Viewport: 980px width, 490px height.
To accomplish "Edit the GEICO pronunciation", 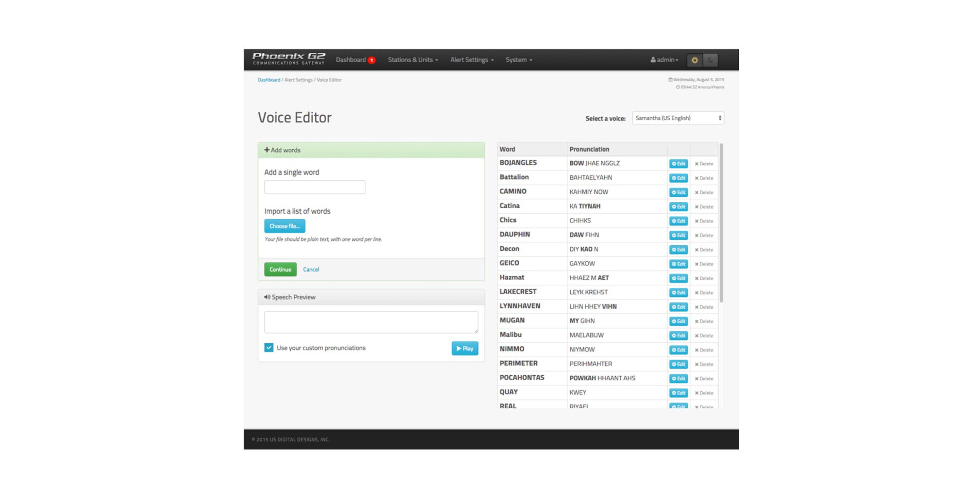I will (x=678, y=264).
